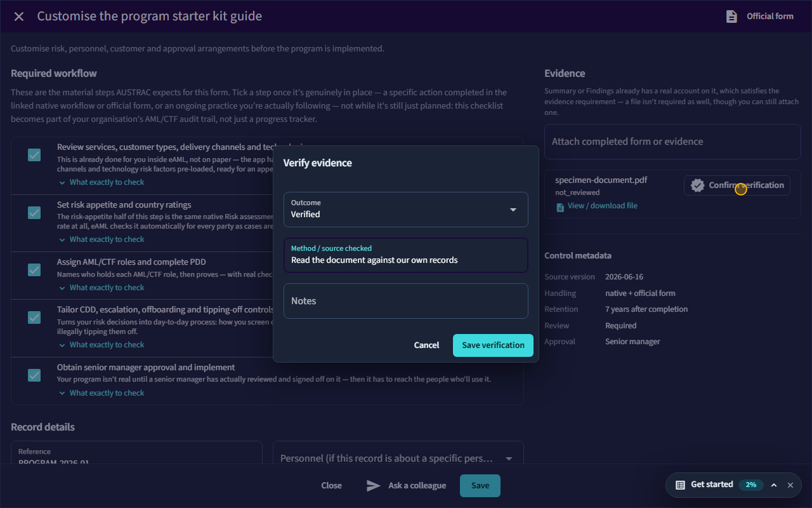Expand What exactly to check under Review services
Viewport: 812px width, 508px height.
101,182
